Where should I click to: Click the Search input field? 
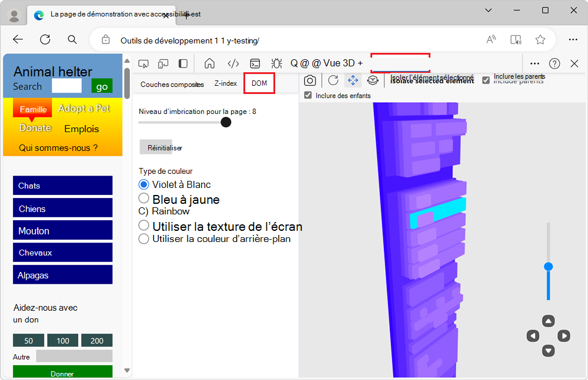(66, 86)
